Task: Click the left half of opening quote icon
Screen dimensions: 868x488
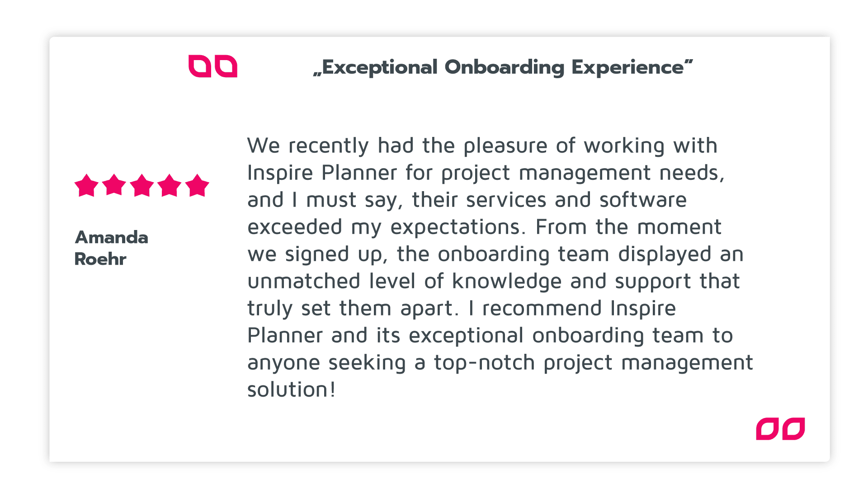Action: pyautogui.click(x=200, y=66)
